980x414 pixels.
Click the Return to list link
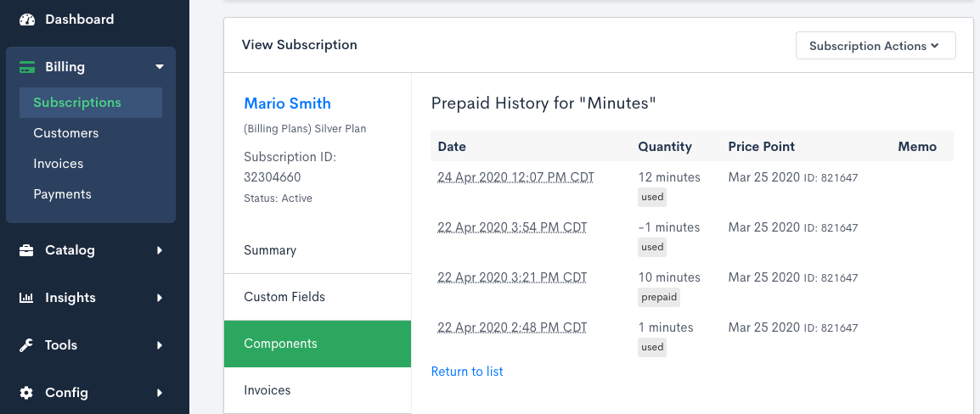pos(467,372)
